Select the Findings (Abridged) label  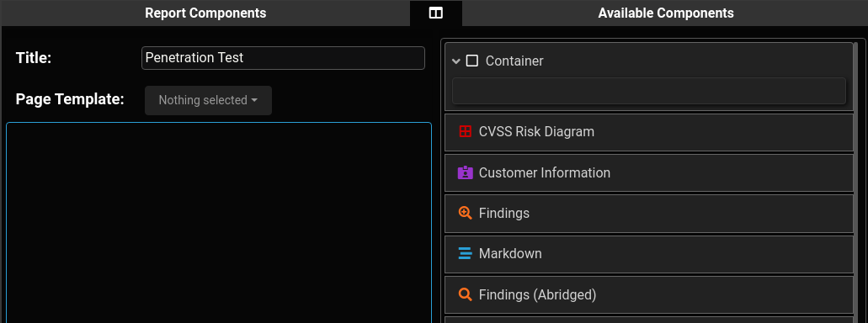[x=537, y=294]
